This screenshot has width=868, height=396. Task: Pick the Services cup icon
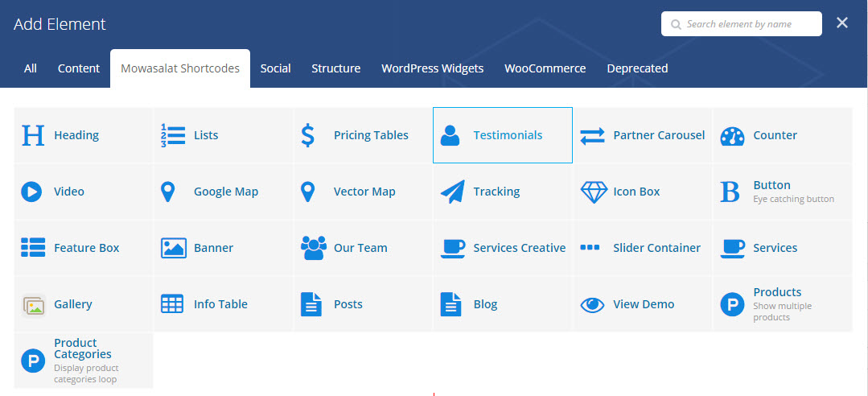[732, 248]
